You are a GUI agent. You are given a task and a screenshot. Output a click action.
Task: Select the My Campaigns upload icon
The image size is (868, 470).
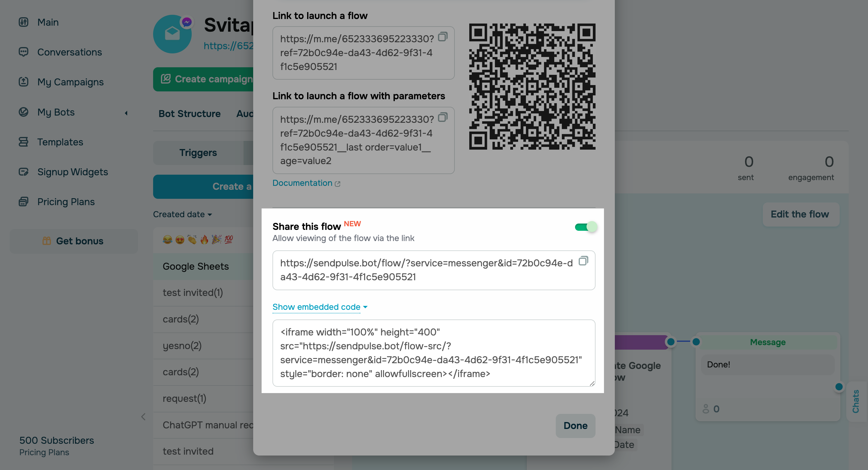(24, 82)
